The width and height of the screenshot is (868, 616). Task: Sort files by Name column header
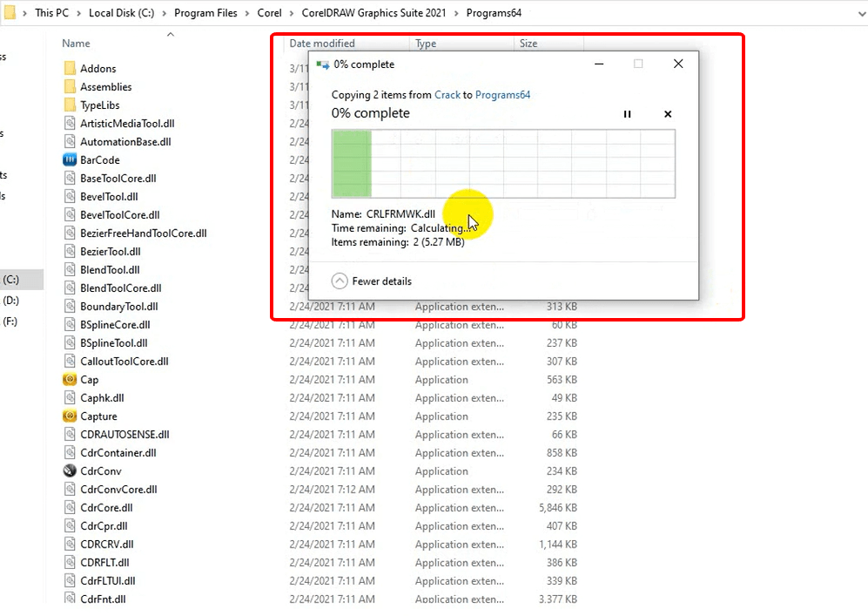point(76,44)
